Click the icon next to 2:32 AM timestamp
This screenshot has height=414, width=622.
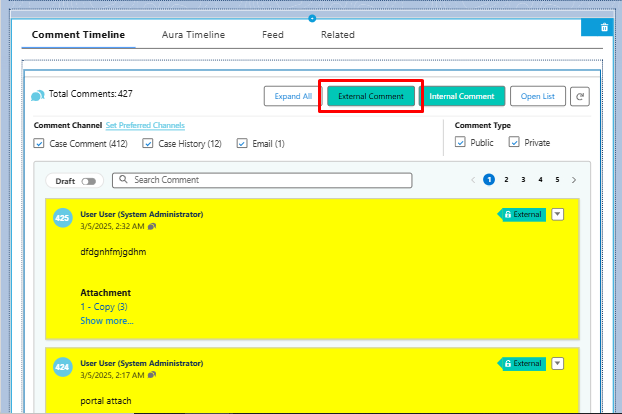point(152,227)
